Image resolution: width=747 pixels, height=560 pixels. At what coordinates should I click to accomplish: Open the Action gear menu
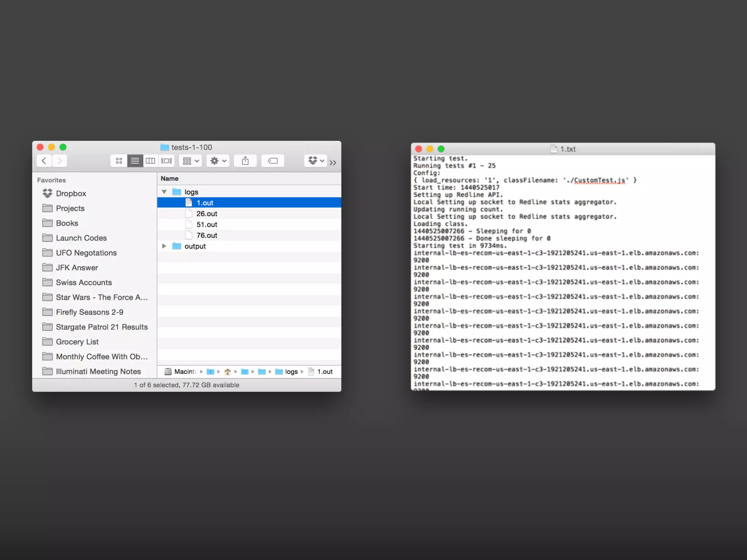tap(218, 161)
